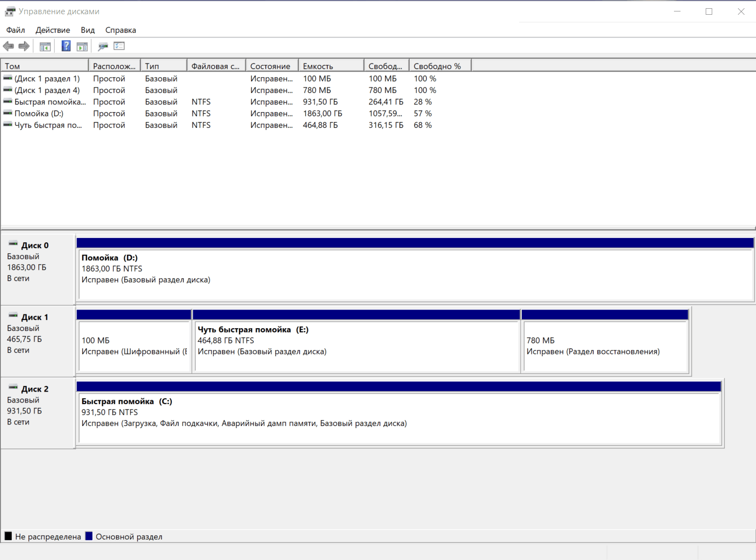Click the 464,88 ГБ capacity cell
Viewport: 756px width, 560px height.
(x=321, y=125)
